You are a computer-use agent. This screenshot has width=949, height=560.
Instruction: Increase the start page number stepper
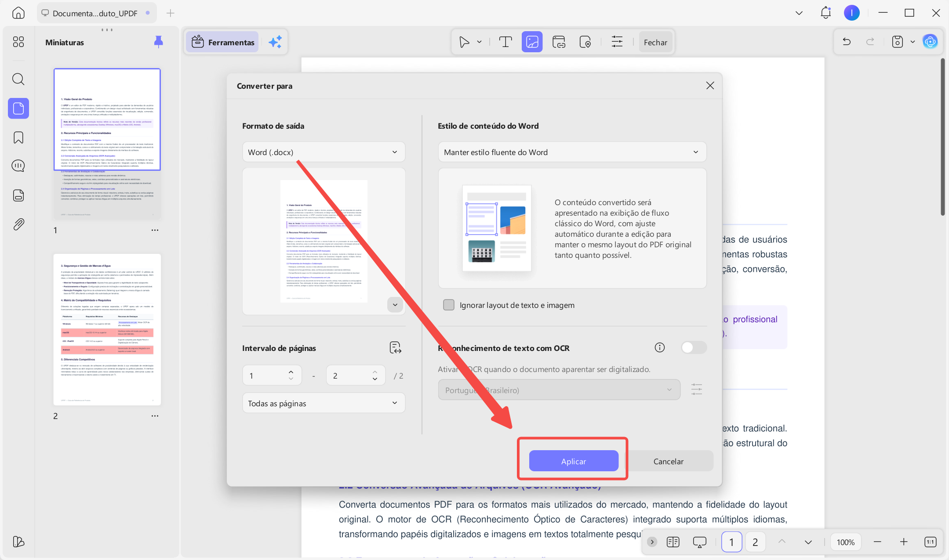pos(291,372)
